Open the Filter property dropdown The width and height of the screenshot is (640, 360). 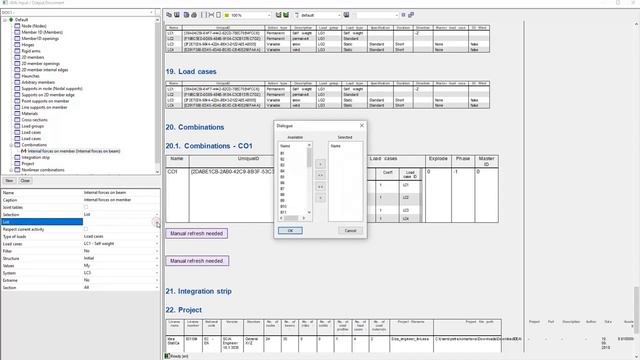157,251
